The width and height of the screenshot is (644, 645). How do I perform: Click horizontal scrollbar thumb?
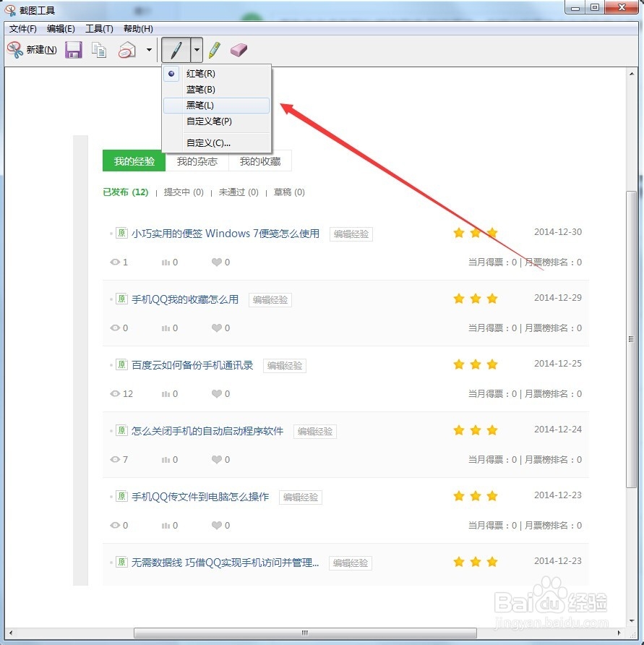click(x=305, y=633)
